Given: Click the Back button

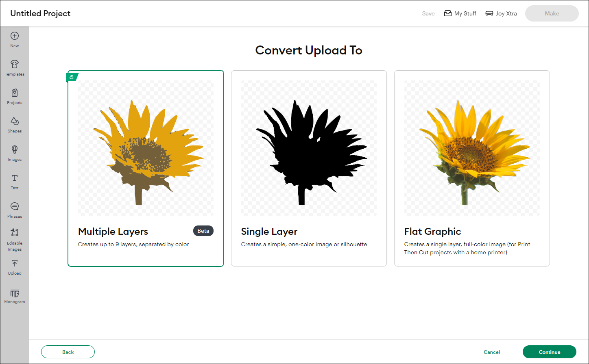Looking at the screenshot, I should click(68, 352).
